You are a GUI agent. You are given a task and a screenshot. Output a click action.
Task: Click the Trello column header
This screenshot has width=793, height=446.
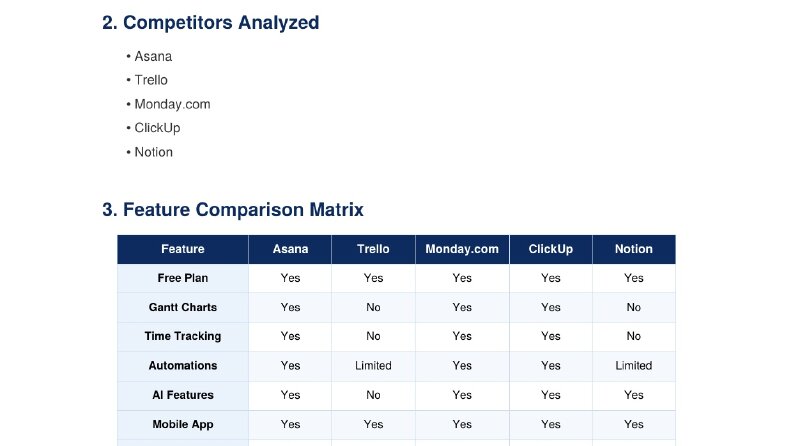[x=373, y=249]
